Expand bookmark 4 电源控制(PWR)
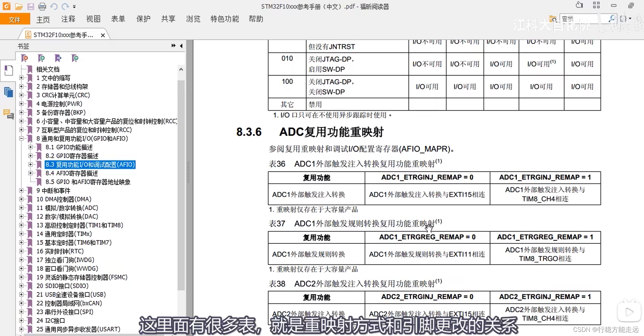The height and width of the screenshot is (336, 644). point(22,104)
